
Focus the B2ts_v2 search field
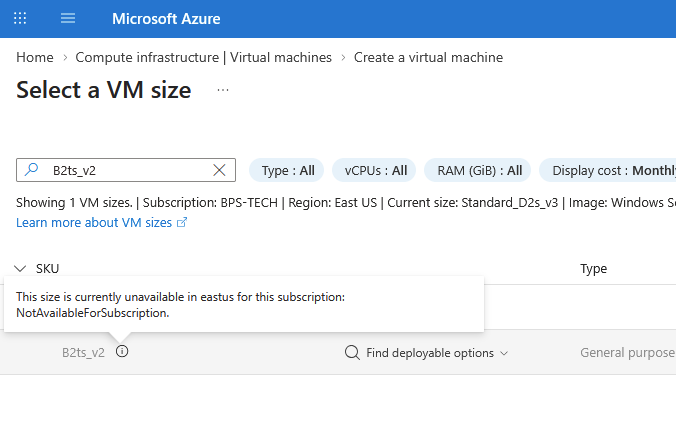click(x=125, y=170)
